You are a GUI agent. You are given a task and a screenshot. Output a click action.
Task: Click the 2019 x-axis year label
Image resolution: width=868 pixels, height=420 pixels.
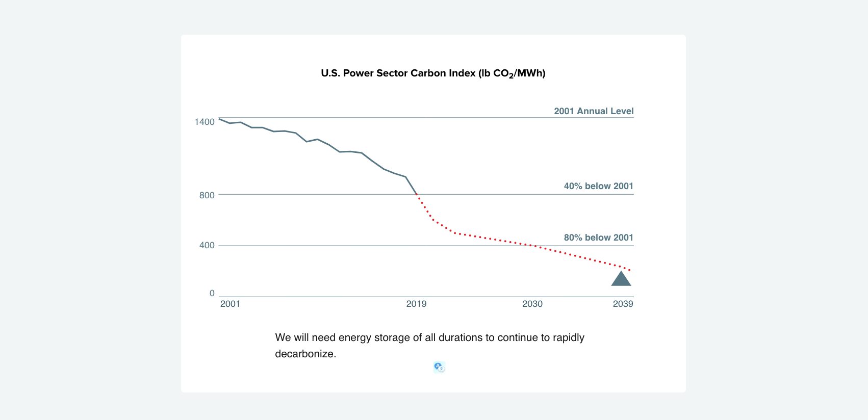416,304
